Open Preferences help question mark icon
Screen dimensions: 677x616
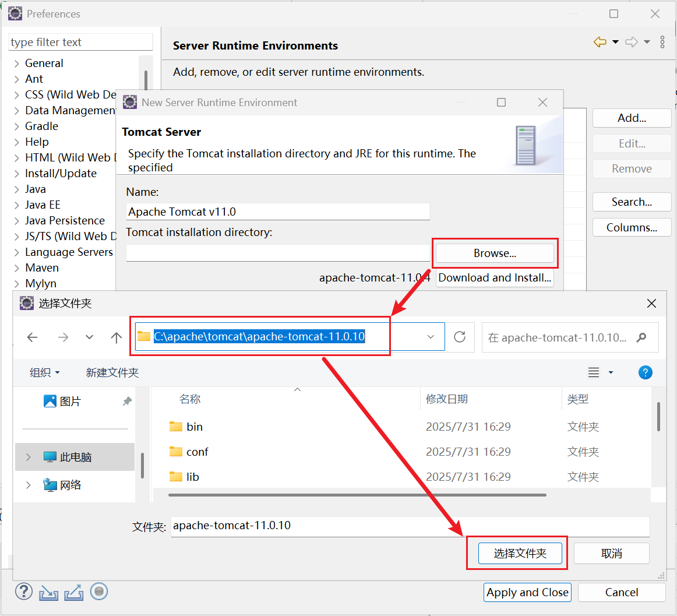[x=24, y=592]
